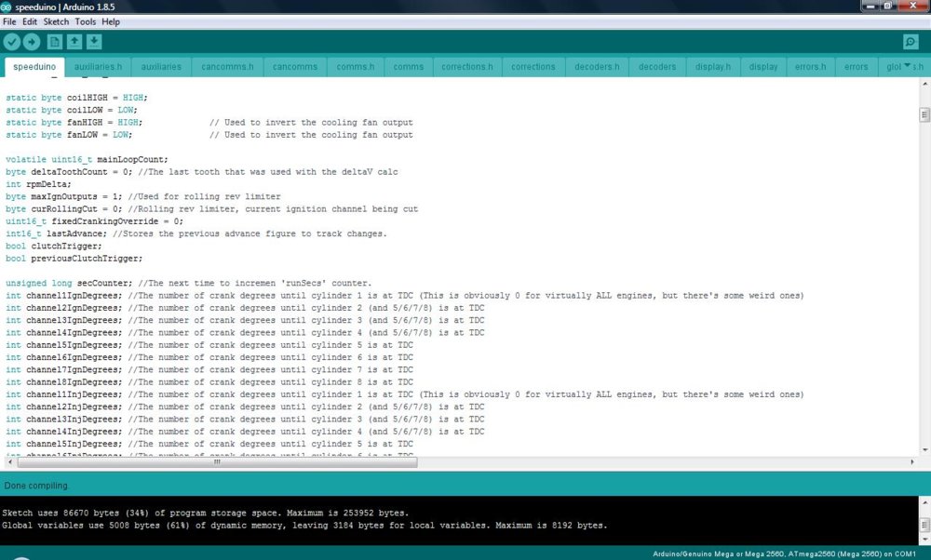Switch to the display tab
The image size is (931, 560).
pos(763,66)
